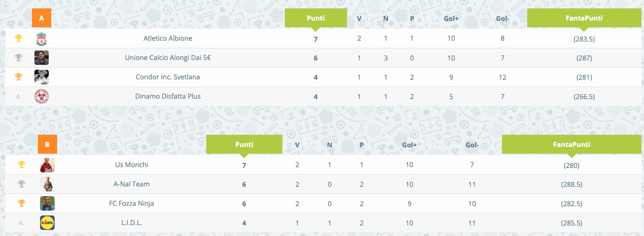Viewport: 644px width, 236px height.
Task: Click FC Fozza Ninja's gold trophy
Action: [21, 203]
